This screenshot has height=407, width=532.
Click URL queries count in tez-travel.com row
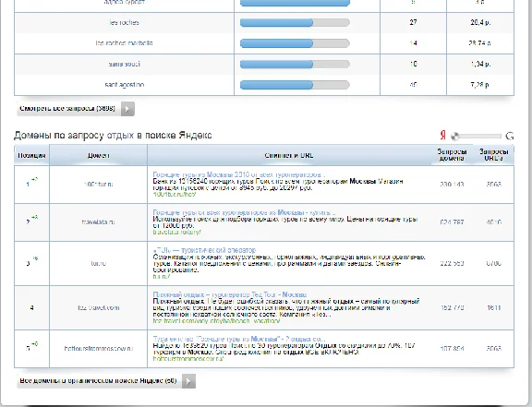point(493,307)
